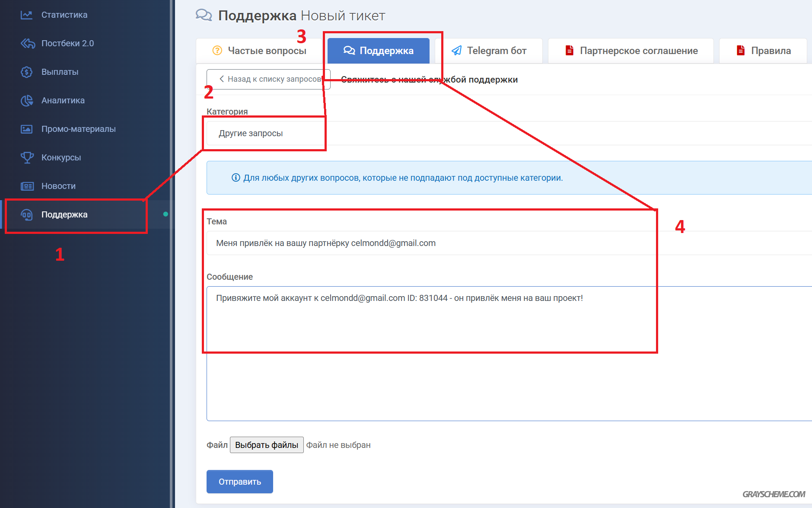Open the Telegram бот tab
This screenshot has height=508, width=812.
click(489, 51)
